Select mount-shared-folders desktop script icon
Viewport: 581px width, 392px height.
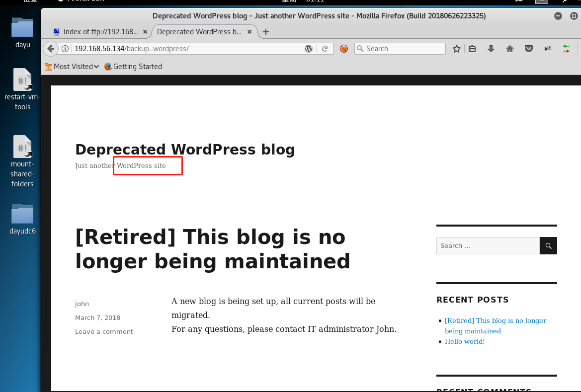[x=22, y=161]
